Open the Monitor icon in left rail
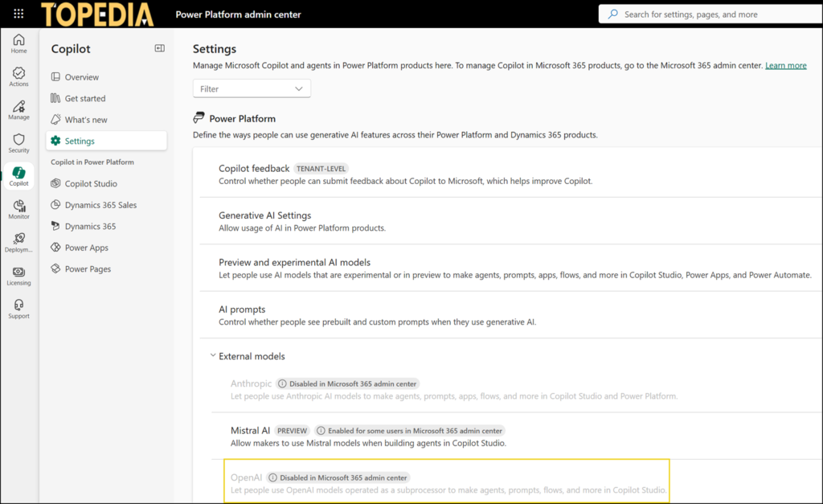823x504 pixels. [x=19, y=205]
